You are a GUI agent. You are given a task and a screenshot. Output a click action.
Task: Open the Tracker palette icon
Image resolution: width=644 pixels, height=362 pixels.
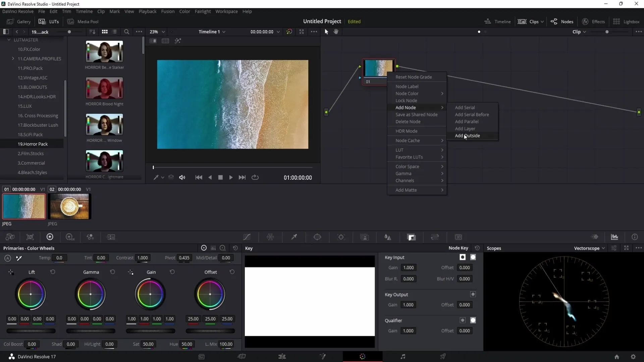(x=341, y=237)
